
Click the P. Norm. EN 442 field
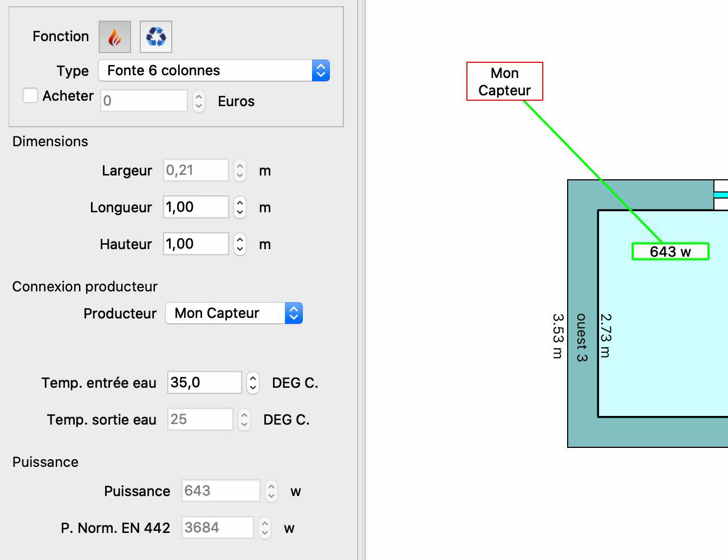[x=217, y=528]
